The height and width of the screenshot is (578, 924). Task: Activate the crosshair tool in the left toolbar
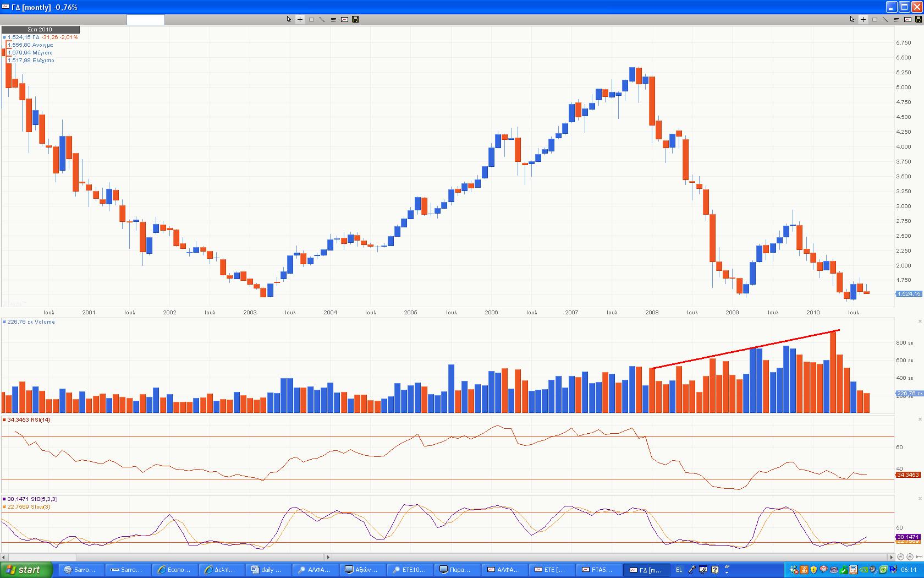point(300,19)
